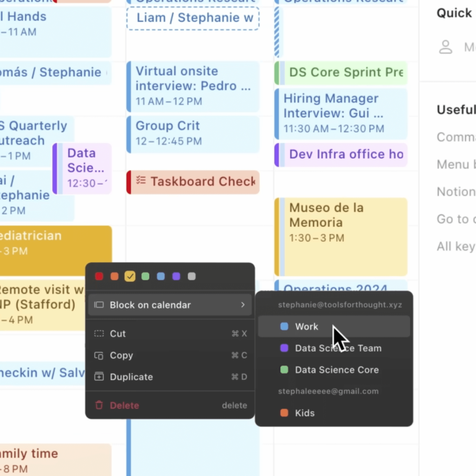Viewport: 476px width, 476px height.
Task: Choose Delete from the context menu
Action: click(x=170, y=405)
